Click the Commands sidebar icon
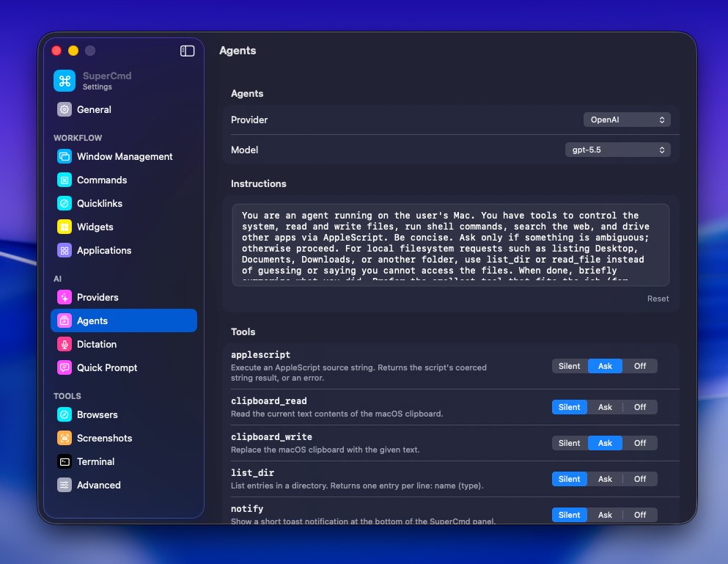The image size is (728, 564). pyautogui.click(x=65, y=180)
